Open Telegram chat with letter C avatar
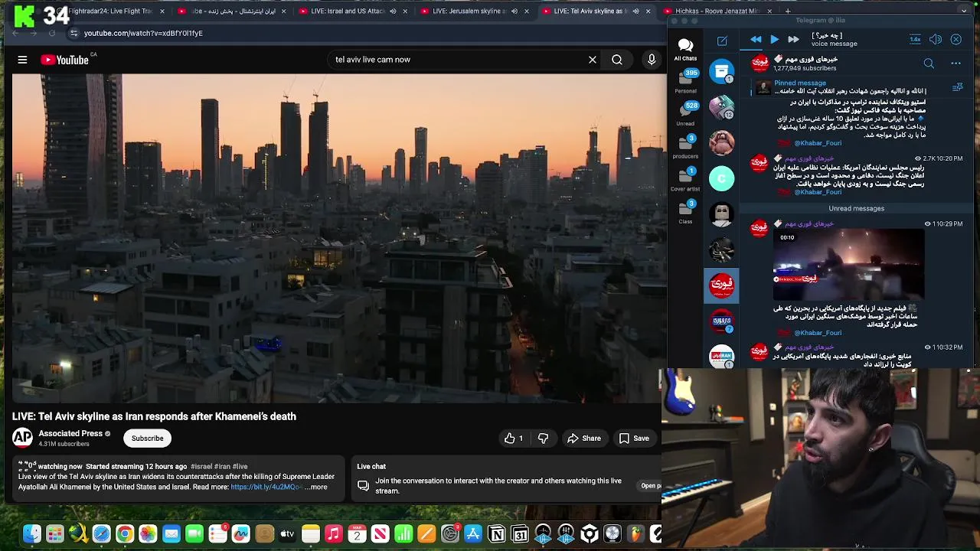Image resolution: width=980 pixels, height=551 pixels. 721,178
